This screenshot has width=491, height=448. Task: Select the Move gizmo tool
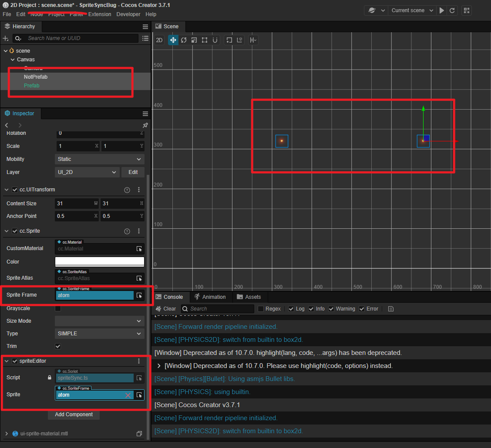(173, 40)
